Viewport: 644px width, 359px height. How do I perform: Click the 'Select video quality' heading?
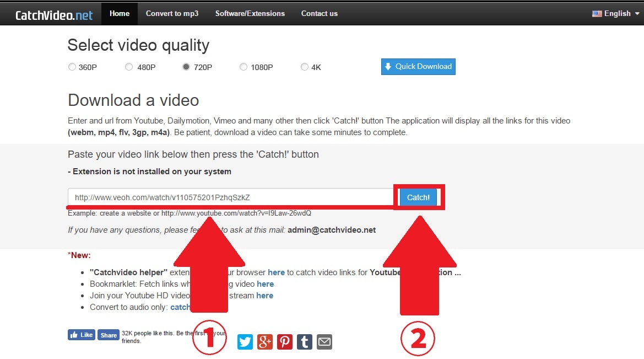(x=138, y=45)
